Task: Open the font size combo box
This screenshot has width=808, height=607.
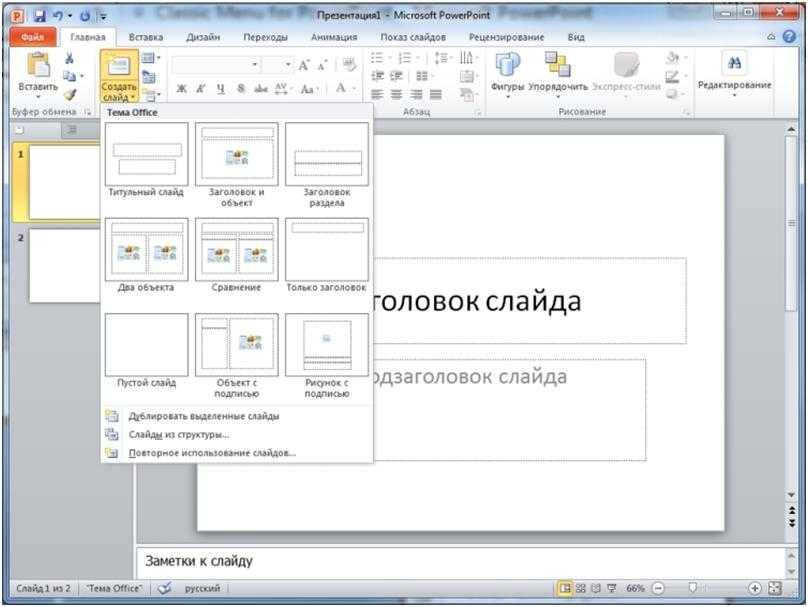Action: click(x=278, y=65)
